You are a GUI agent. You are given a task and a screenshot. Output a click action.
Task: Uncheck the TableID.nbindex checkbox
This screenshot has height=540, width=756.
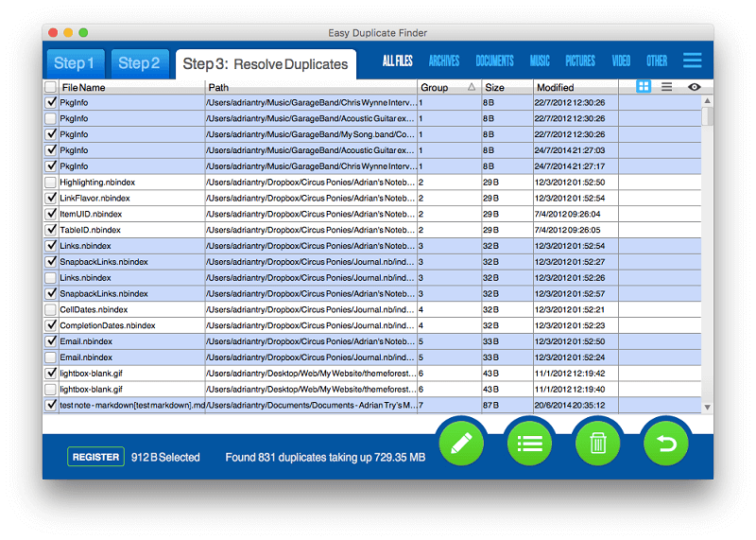click(50, 230)
